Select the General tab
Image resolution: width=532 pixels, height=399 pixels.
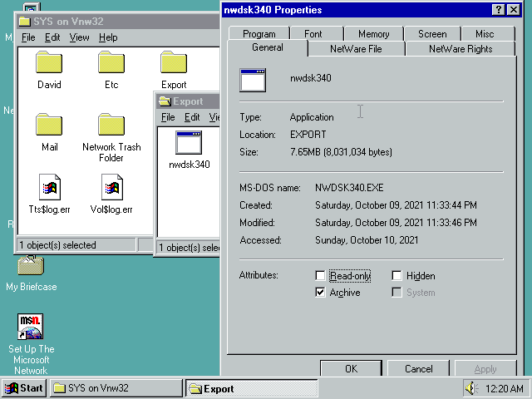[268, 47]
